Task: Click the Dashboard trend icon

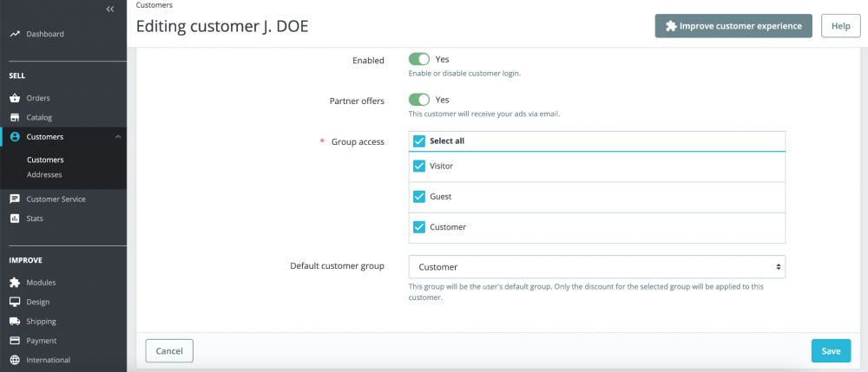Action: tap(15, 35)
